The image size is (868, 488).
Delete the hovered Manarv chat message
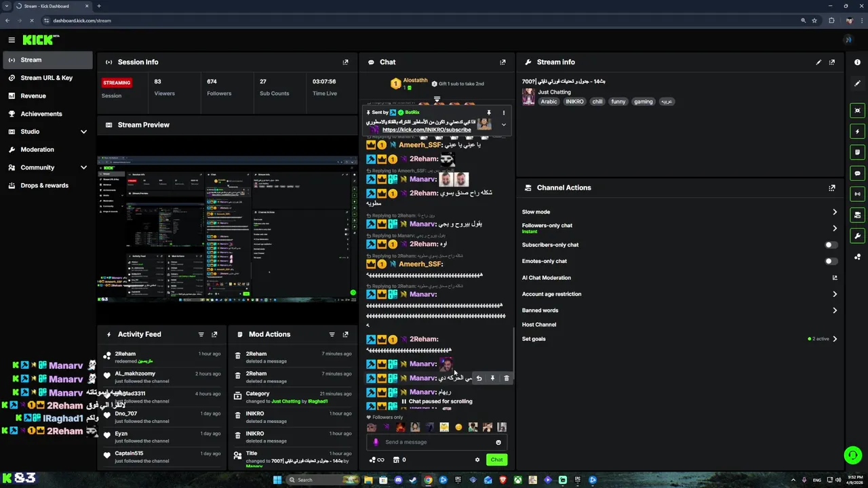point(506,378)
